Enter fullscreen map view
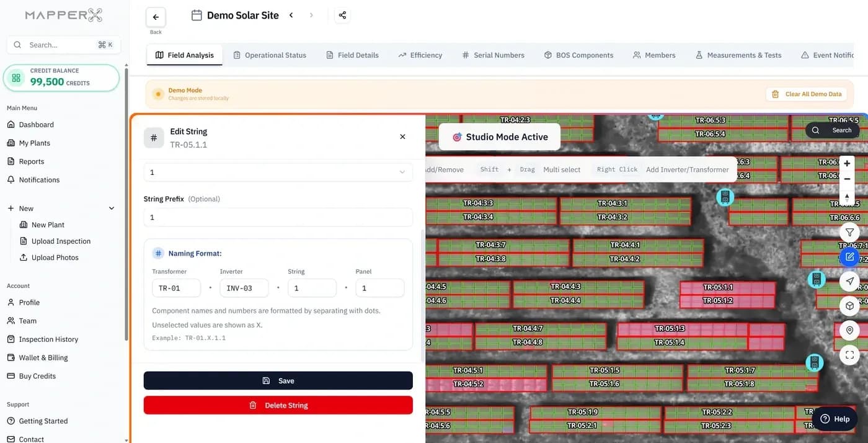 (x=849, y=355)
